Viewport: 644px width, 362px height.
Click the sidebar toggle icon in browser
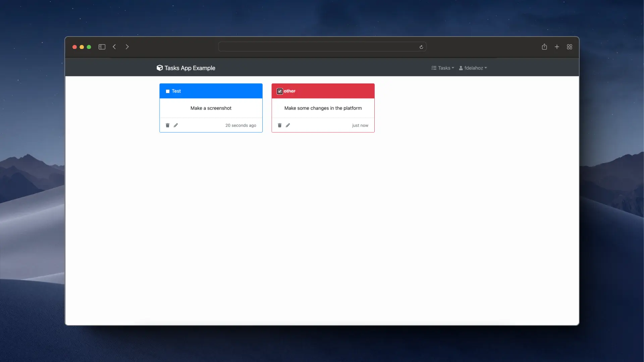[x=102, y=47]
